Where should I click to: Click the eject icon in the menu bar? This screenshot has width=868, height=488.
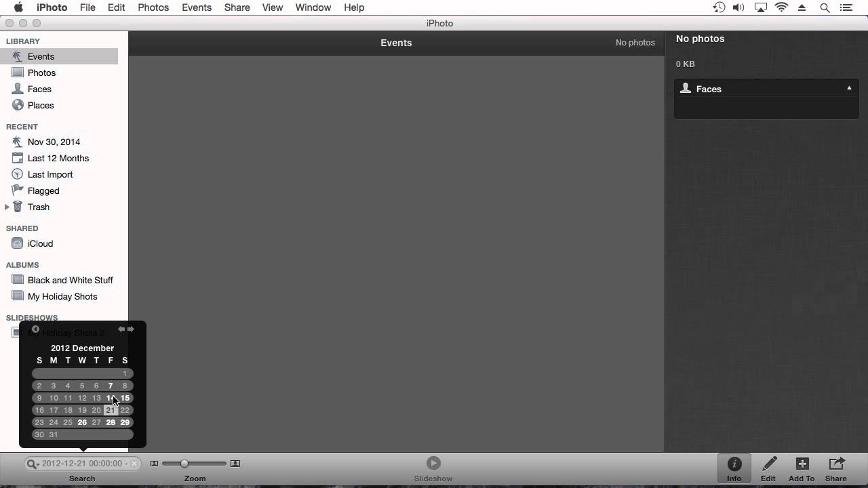point(802,7)
